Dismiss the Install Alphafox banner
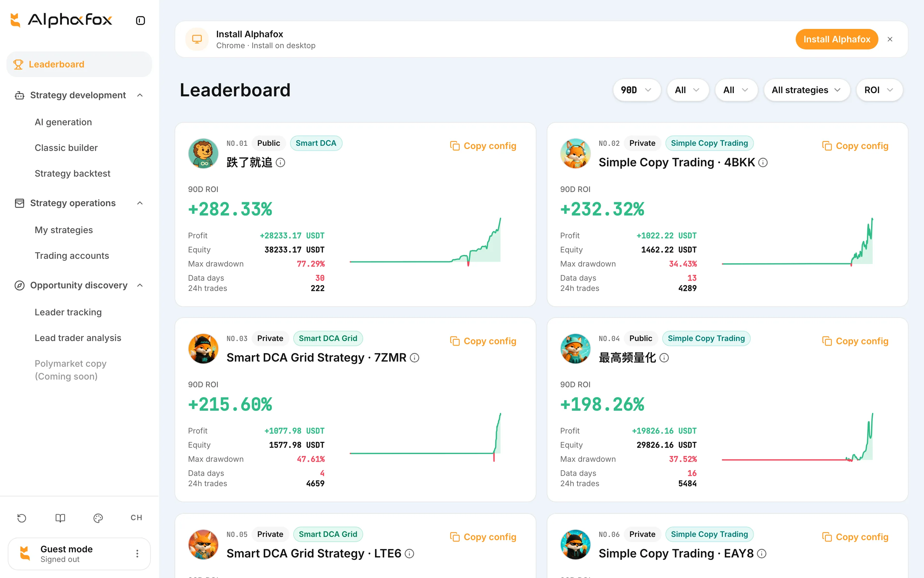Image resolution: width=924 pixels, height=578 pixels. [890, 39]
